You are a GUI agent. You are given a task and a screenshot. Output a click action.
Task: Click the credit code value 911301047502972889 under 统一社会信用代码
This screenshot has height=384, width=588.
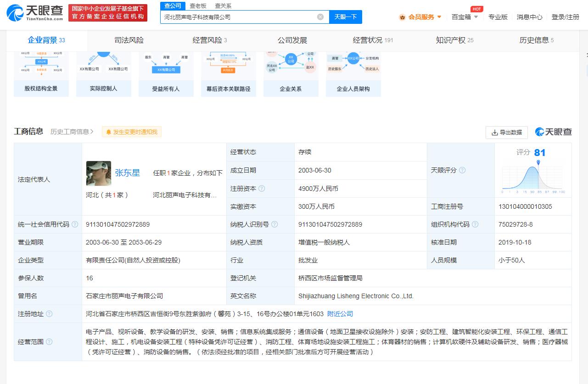118,224
